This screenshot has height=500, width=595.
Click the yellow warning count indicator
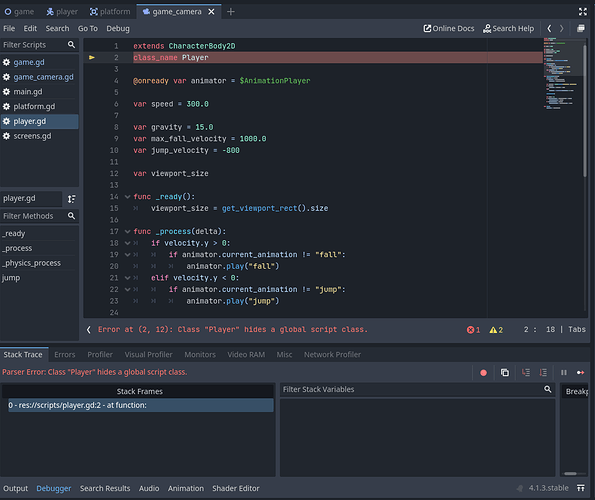496,330
